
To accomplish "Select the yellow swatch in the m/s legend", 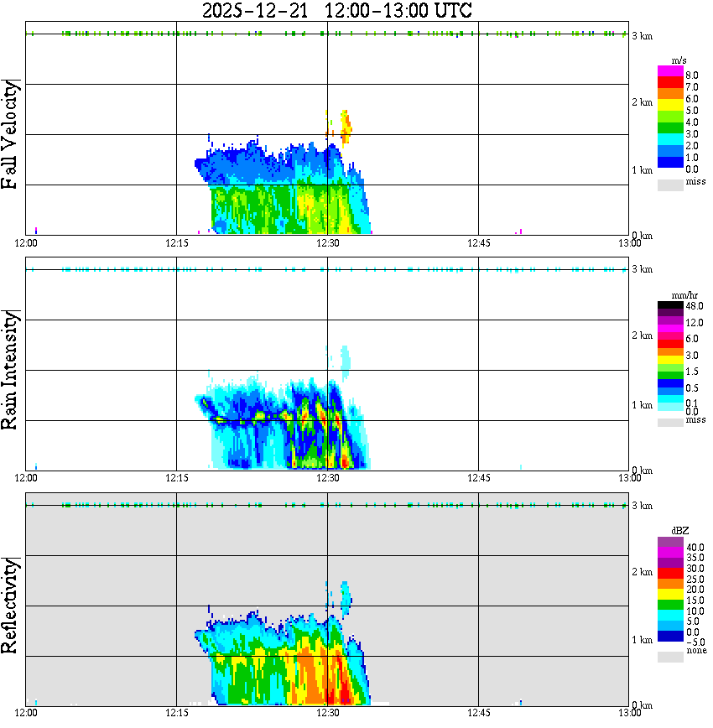I will [x=670, y=106].
